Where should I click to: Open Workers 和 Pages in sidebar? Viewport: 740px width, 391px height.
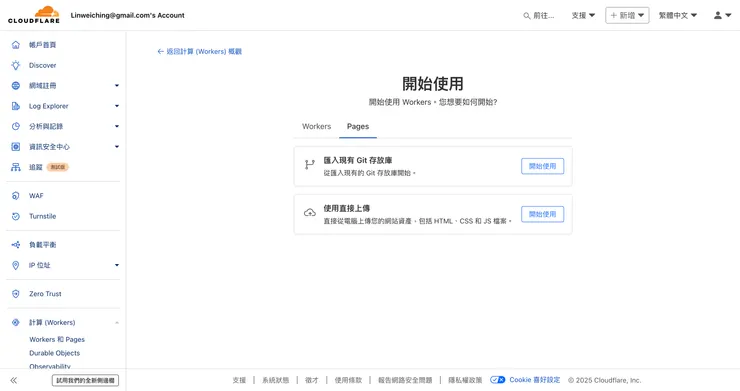57,340
